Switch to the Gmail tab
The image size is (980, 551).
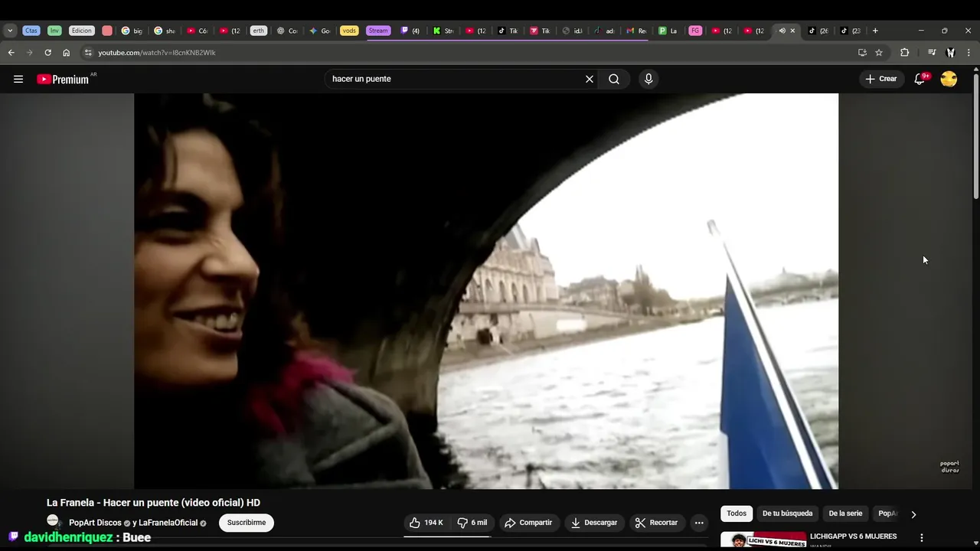point(637,31)
